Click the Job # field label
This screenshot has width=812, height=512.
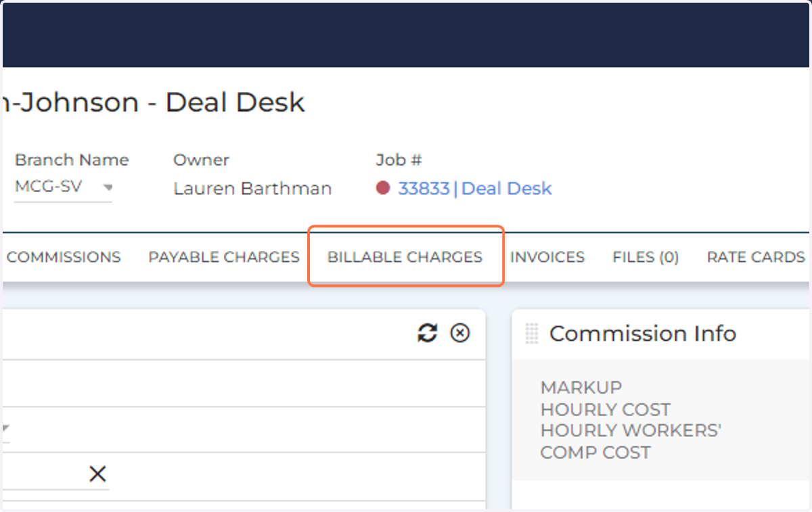[399, 160]
